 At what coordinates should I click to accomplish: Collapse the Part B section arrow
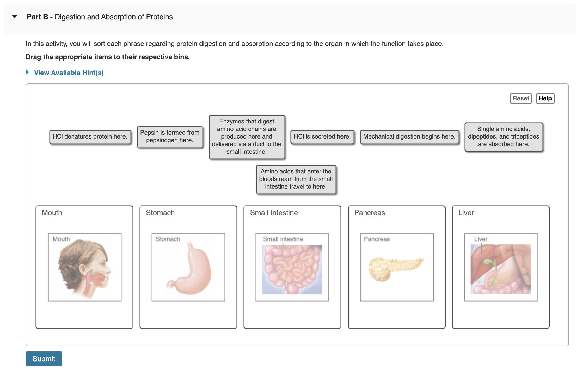click(15, 16)
